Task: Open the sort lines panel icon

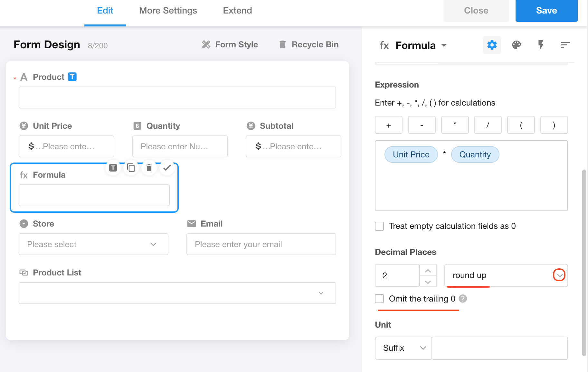Action: (x=565, y=45)
